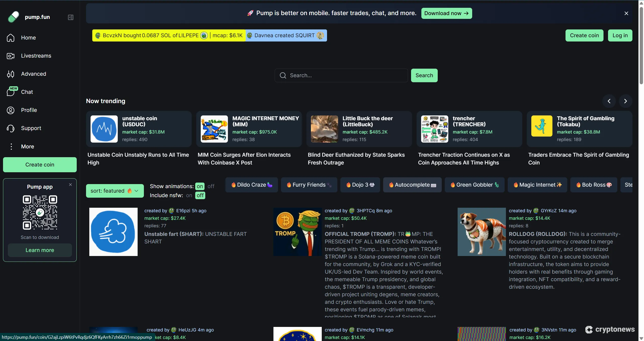Image resolution: width=644 pixels, height=341 pixels.
Task: Click the green Search button
Action: pos(424,75)
